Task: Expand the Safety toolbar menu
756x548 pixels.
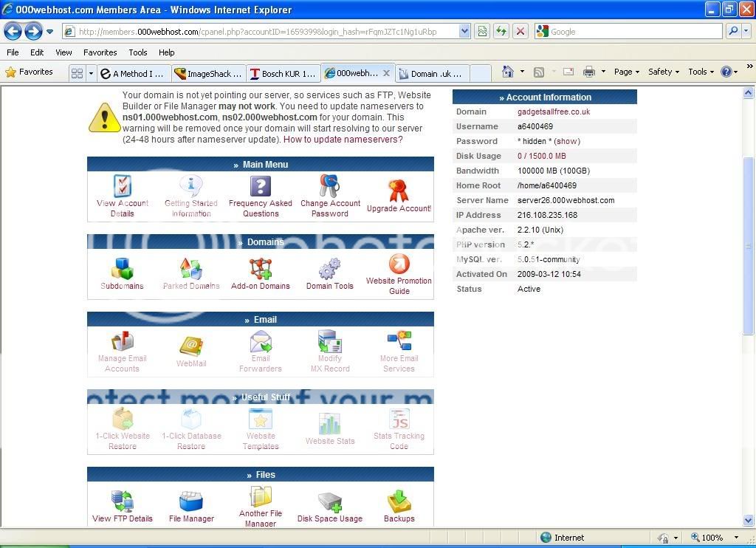Action: click(664, 72)
